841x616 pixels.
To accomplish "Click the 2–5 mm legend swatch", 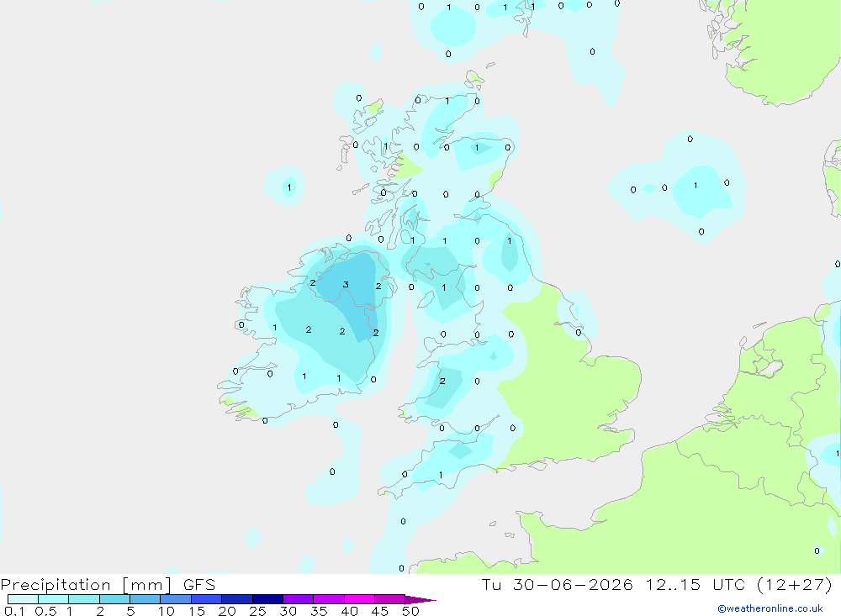I will pos(114,599).
